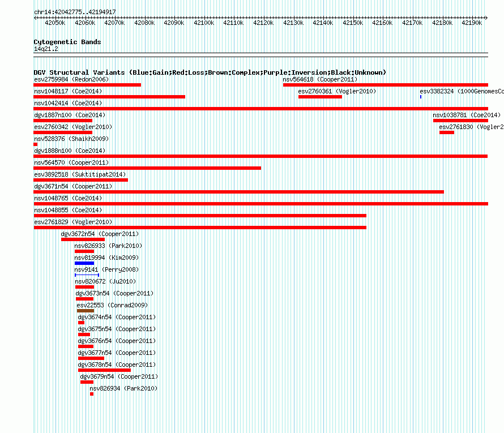Open nsv826933 (Park2010) variant label
This screenshot has height=433, width=504.
point(108,246)
